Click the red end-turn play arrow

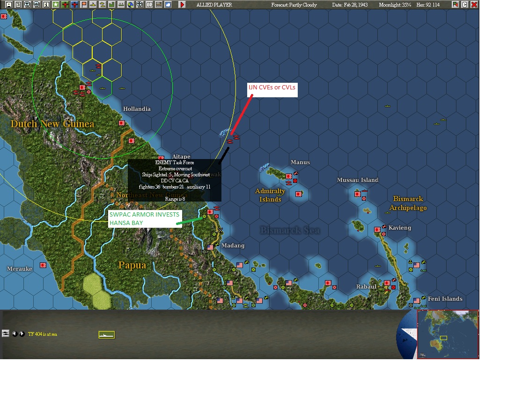182,5
